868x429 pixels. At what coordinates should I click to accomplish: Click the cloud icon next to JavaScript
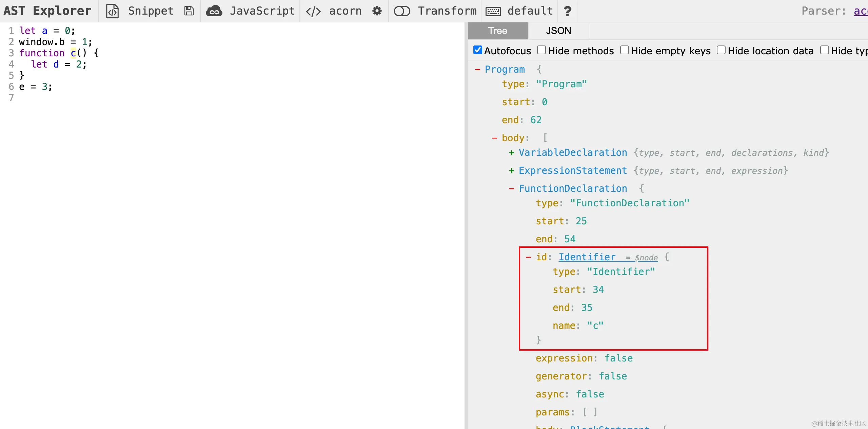click(214, 11)
